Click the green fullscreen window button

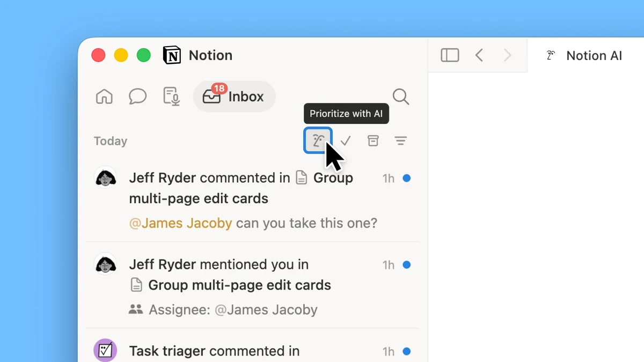(x=144, y=55)
